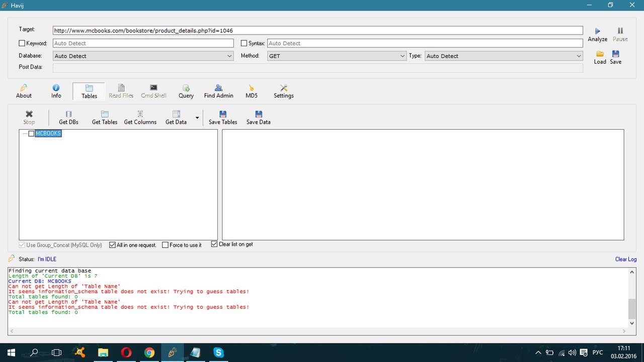Open the Database dropdown
Viewport: 644px width, 362px height.
point(143,56)
